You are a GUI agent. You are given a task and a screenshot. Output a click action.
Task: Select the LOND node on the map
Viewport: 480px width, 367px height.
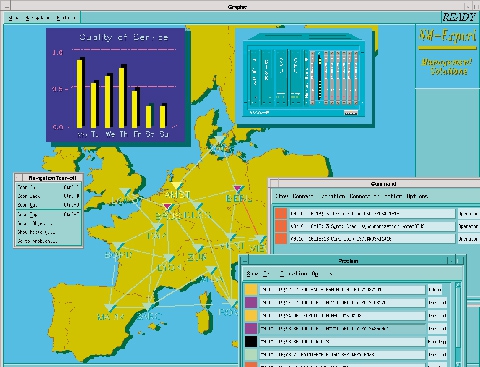(x=126, y=192)
